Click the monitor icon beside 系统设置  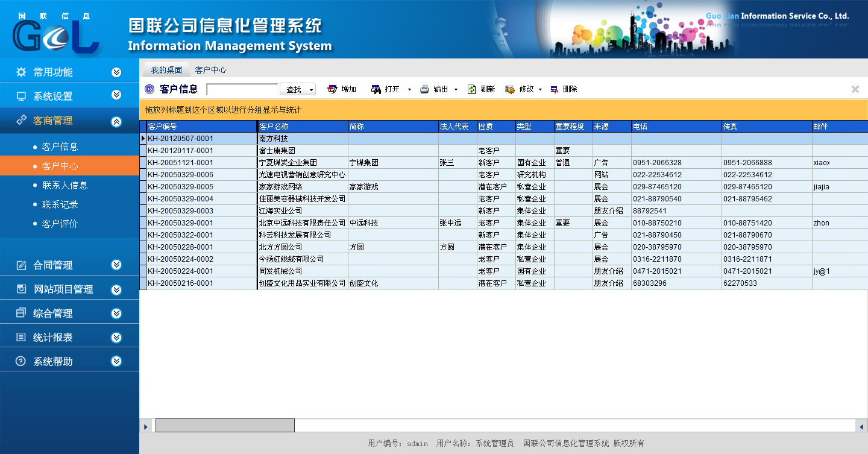(21, 96)
